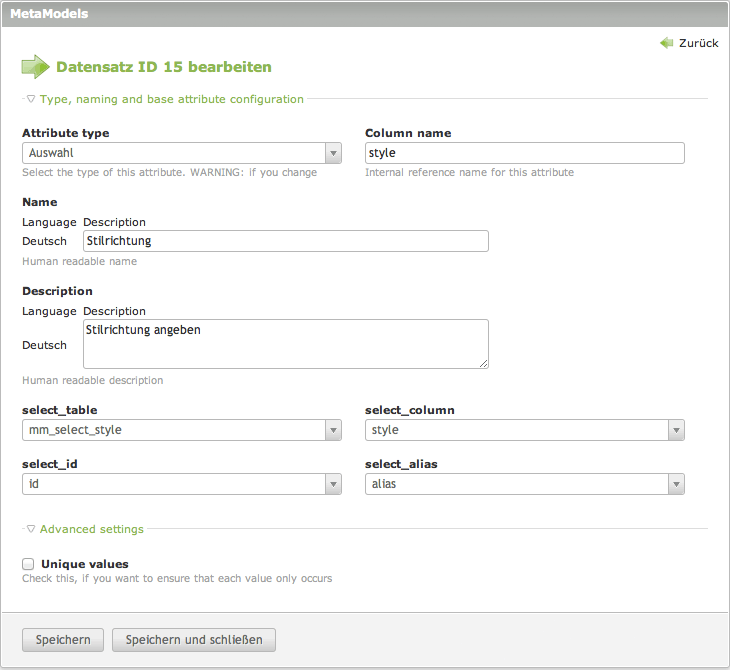Click the large green arrow heading icon
730x670 pixels.
35,67
